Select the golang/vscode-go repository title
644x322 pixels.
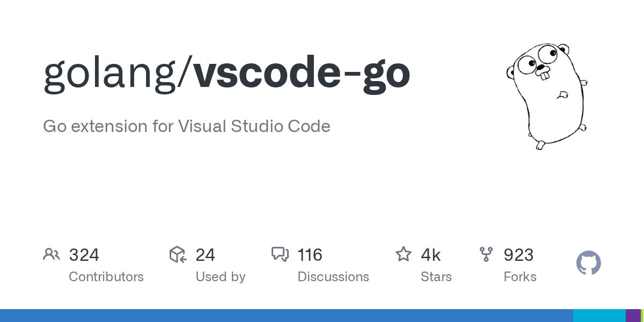coord(226,75)
